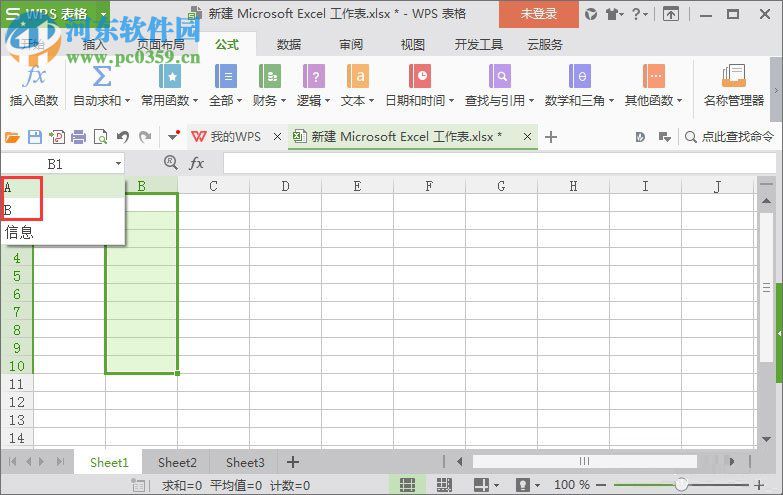Close the 我的WPS tab
The height and width of the screenshot is (495, 783).
click(x=278, y=136)
